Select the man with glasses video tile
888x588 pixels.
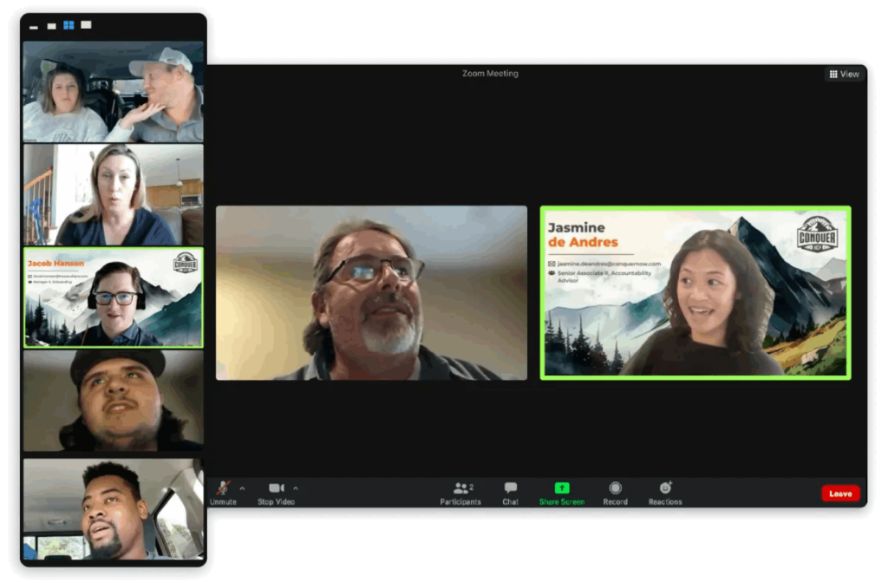coord(371,293)
